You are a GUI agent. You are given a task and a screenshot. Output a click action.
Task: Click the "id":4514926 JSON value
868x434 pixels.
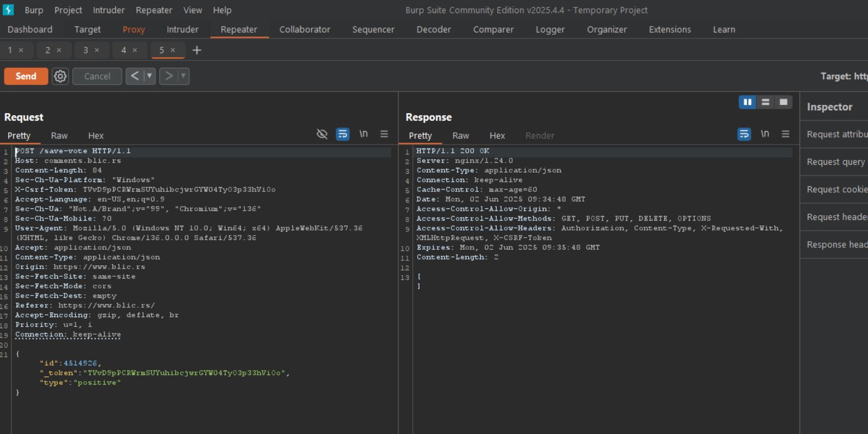tap(80, 363)
